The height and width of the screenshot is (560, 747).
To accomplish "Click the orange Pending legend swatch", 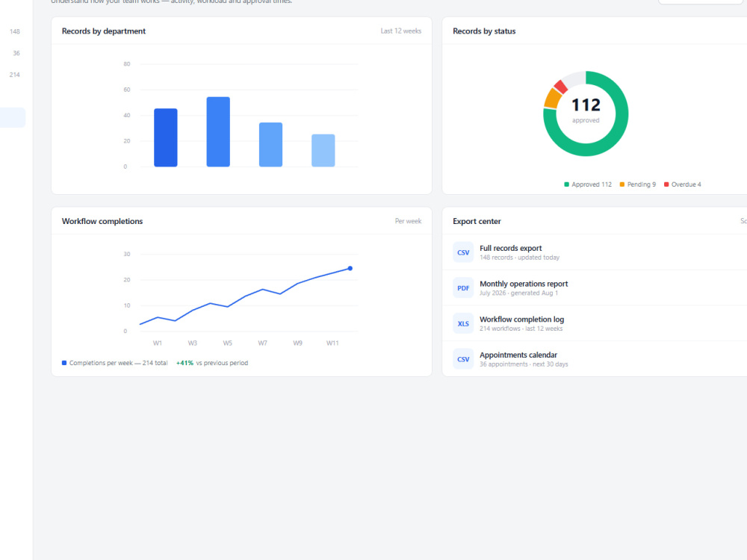I will pyautogui.click(x=622, y=184).
